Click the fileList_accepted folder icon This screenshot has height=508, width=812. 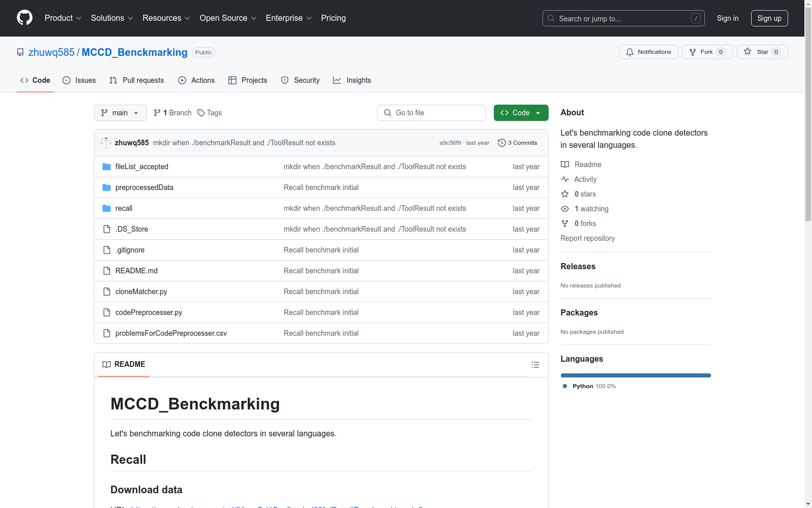point(107,167)
